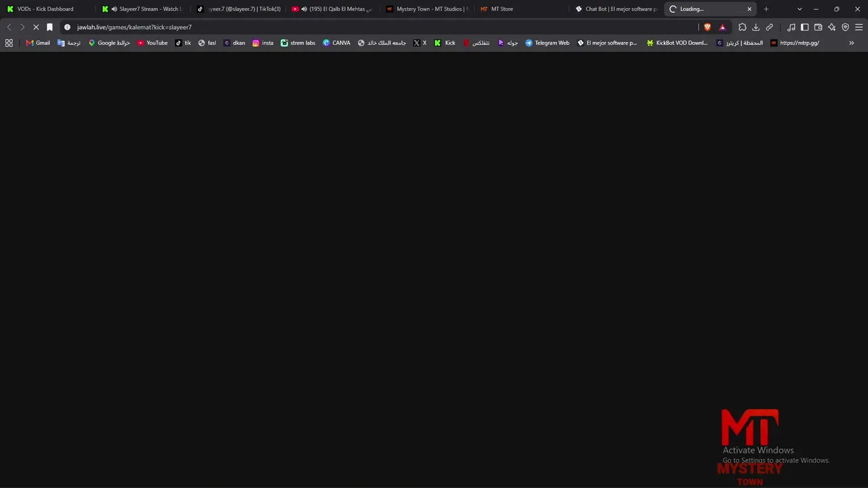The height and width of the screenshot is (488, 868).
Task: Open the ترجمة translate bookmark
Action: 69,43
